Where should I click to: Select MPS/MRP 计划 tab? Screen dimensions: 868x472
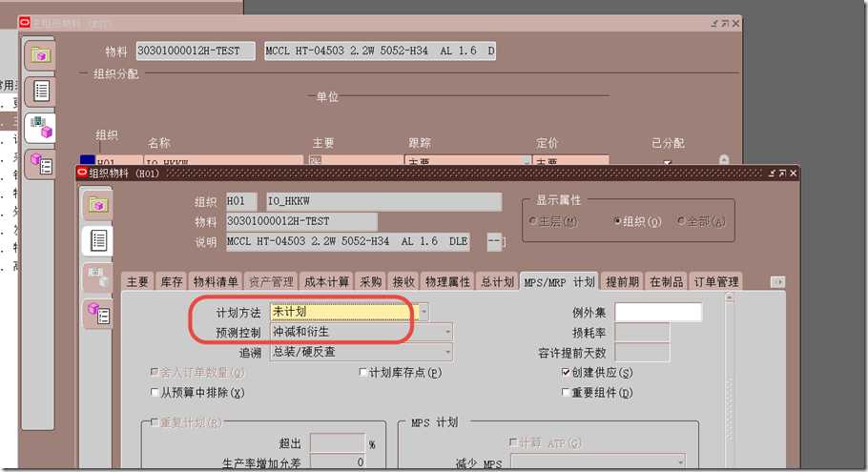click(559, 281)
